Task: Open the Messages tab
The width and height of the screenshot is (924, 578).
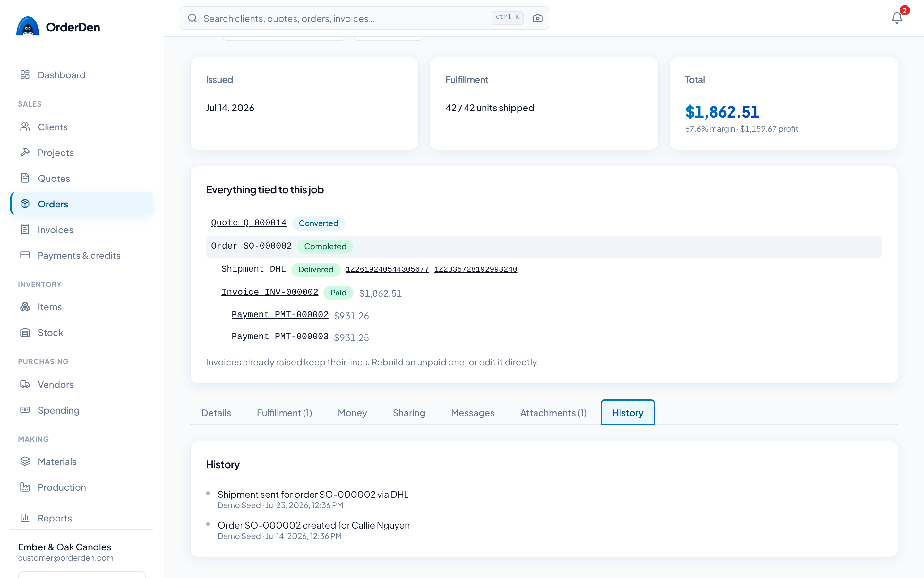Action: (x=473, y=413)
